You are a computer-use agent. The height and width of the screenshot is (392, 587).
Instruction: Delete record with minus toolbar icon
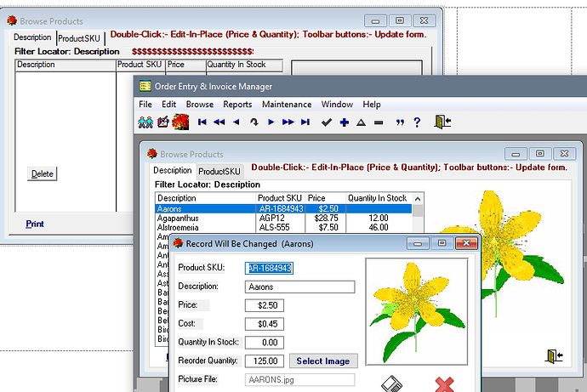tap(379, 122)
